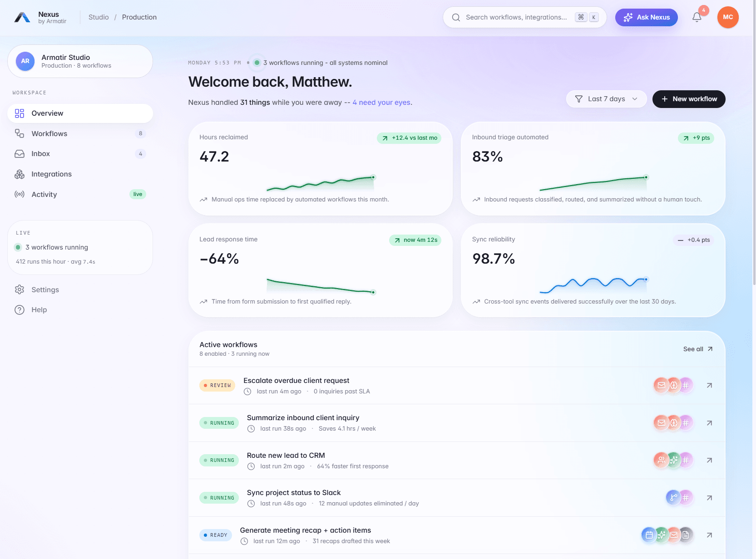Click '3 workflows running' in Live panel
The width and height of the screenshot is (756, 559).
point(57,247)
